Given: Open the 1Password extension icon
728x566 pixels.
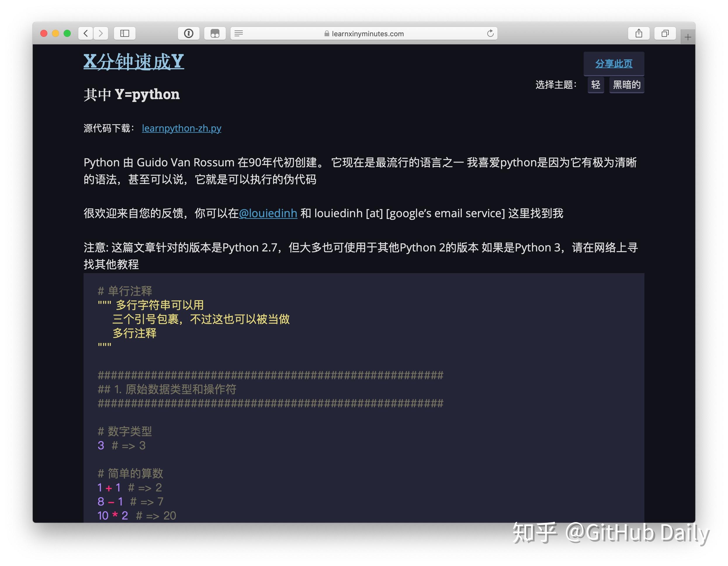Looking at the screenshot, I should tap(189, 33).
